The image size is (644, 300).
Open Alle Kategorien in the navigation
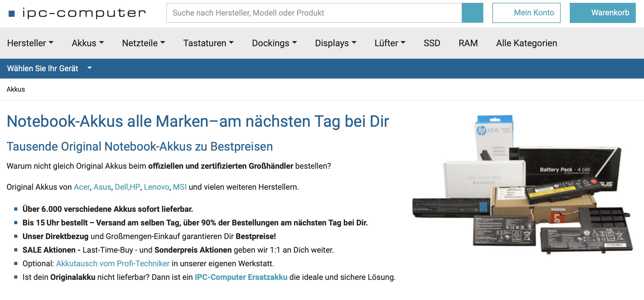(526, 43)
